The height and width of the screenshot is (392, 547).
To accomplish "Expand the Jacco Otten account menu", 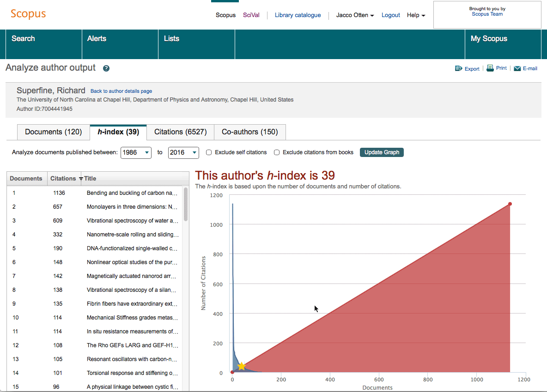I will [x=355, y=15].
